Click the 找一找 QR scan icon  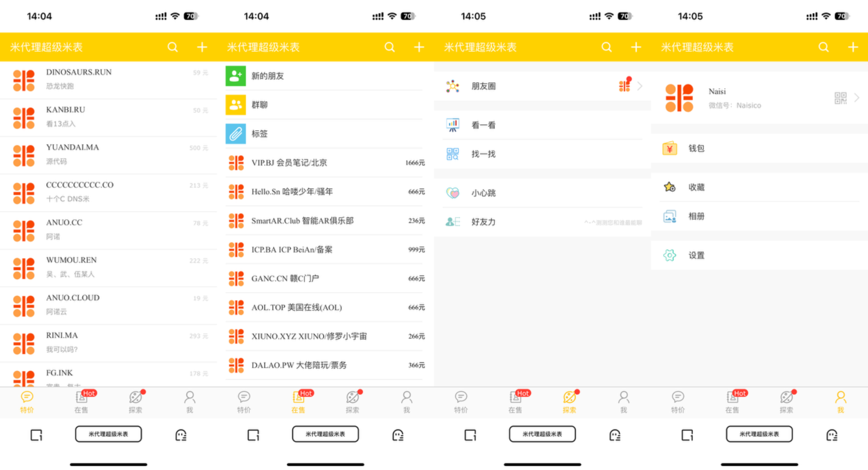(453, 154)
